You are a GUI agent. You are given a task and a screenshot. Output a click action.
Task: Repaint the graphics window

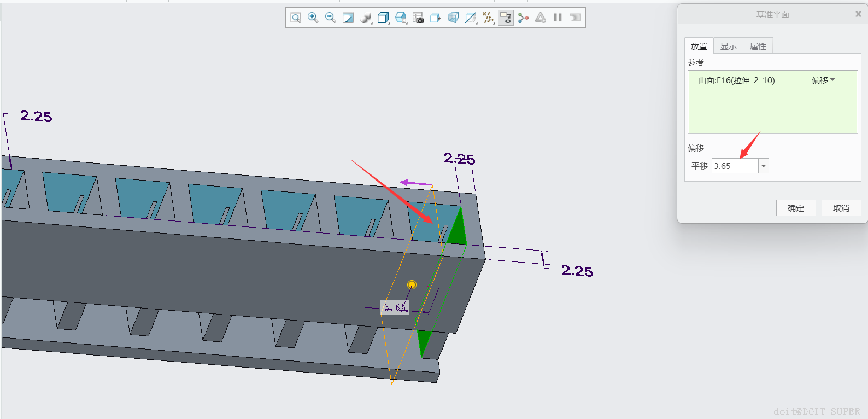pos(348,18)
